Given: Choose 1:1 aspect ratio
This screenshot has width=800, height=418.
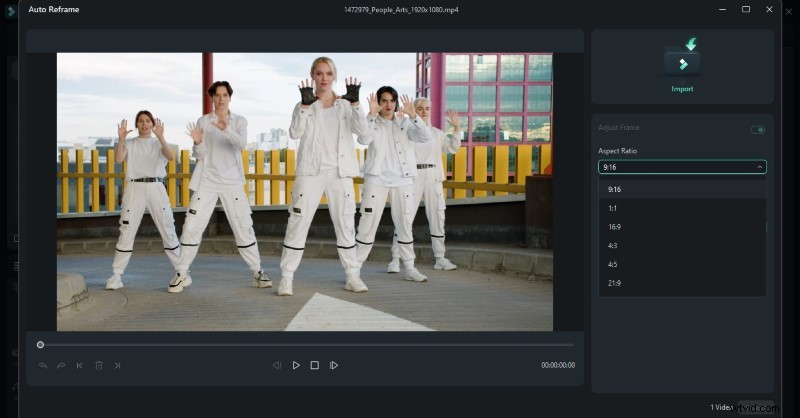Looking at the screenshot, I should coord(682,208).
